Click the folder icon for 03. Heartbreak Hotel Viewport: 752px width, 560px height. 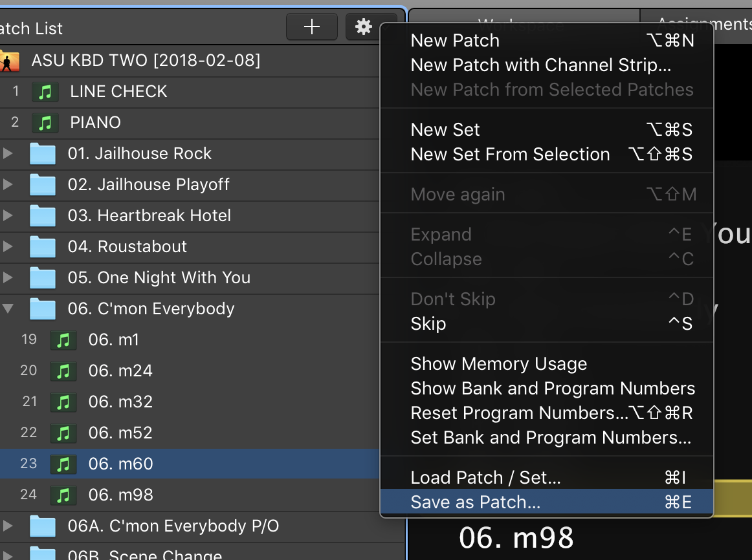click(x=43, y=216)
